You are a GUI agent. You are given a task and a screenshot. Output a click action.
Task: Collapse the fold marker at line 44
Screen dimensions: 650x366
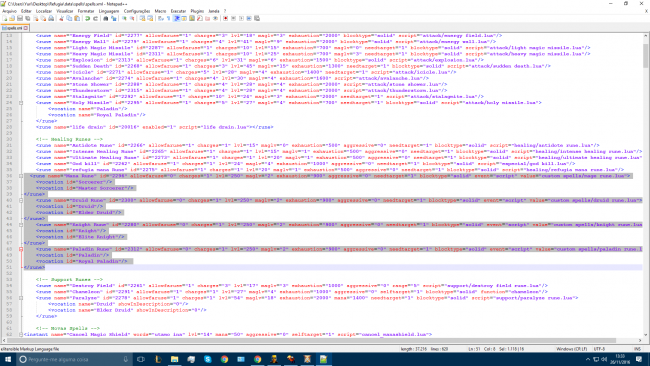click(21, 225)
